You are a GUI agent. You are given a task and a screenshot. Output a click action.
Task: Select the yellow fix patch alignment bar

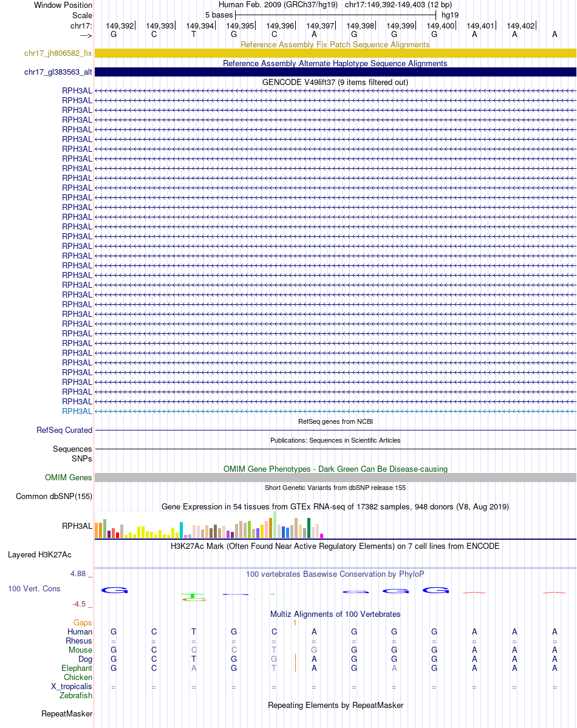tap(335, 53)
